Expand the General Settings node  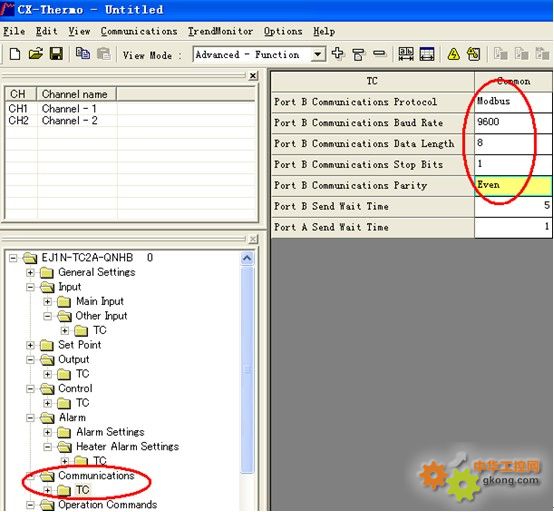[30, 273]
